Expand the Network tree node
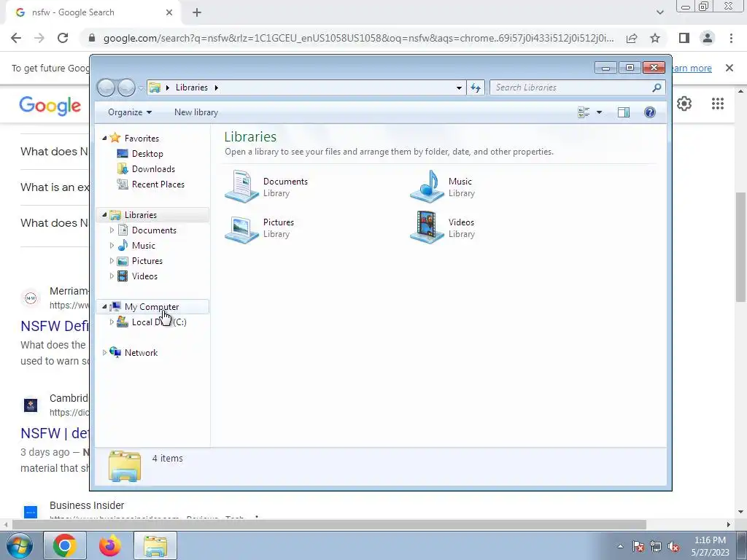The image size is (747, 560). pos(104,353)
